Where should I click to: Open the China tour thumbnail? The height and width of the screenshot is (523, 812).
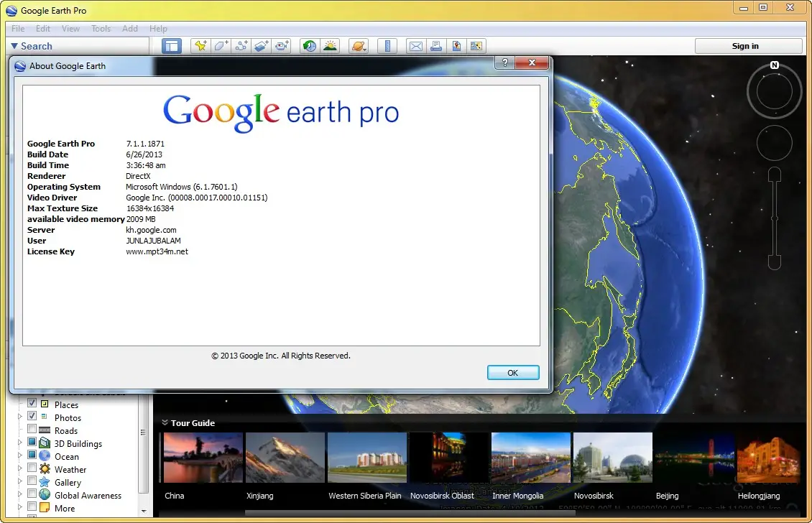pyautogui.click(x=203, y=458)
